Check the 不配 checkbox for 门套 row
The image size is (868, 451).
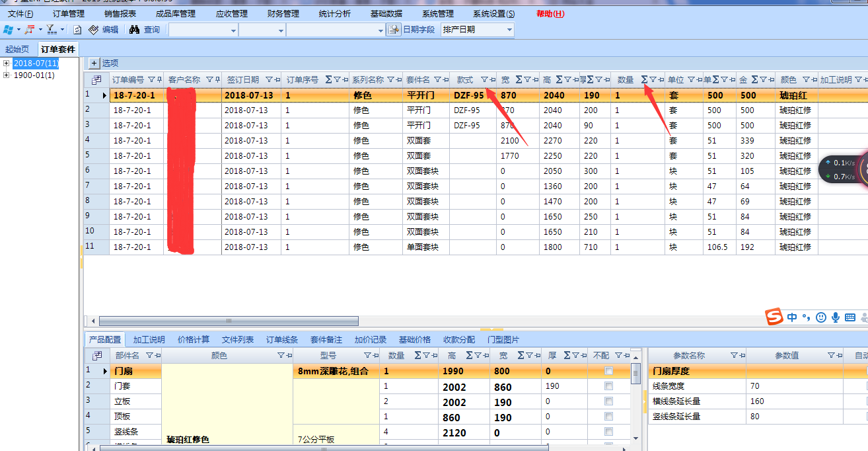(608, 386)
